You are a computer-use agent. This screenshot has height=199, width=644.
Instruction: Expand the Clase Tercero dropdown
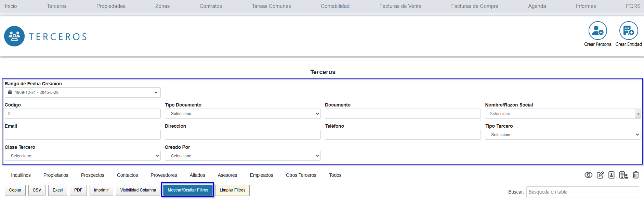coord(82,156)
